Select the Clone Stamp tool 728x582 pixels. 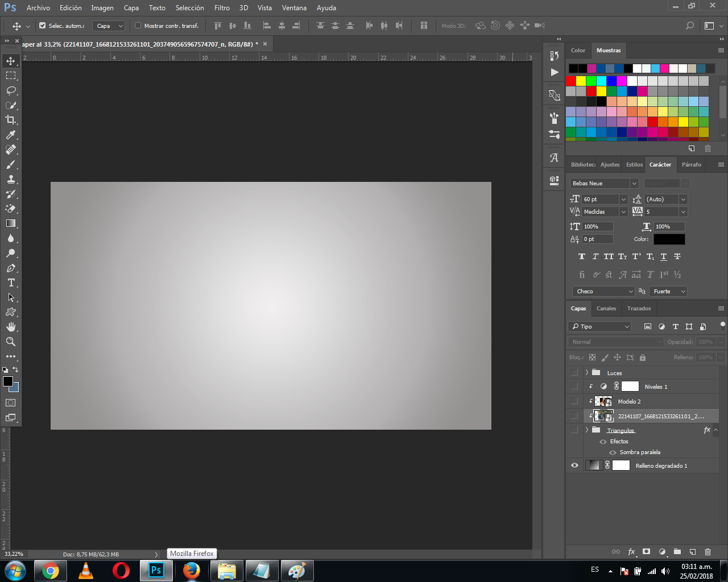coord(11,179)
